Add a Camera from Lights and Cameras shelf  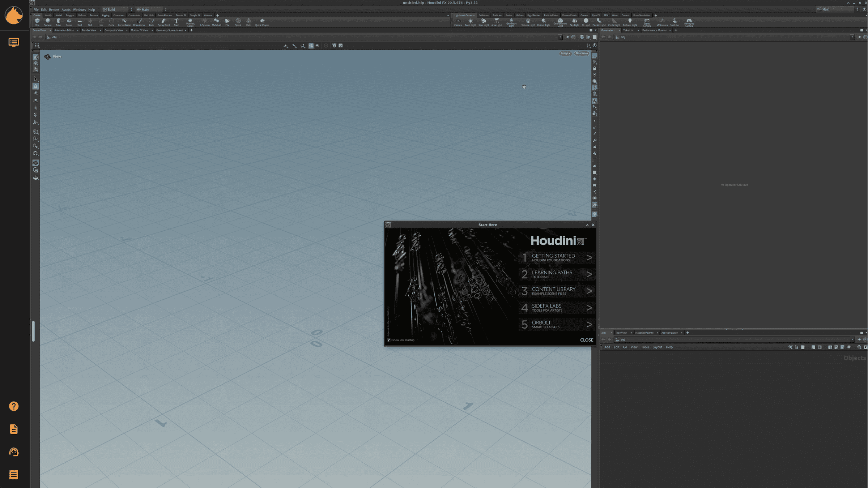[x=458, y=22]
